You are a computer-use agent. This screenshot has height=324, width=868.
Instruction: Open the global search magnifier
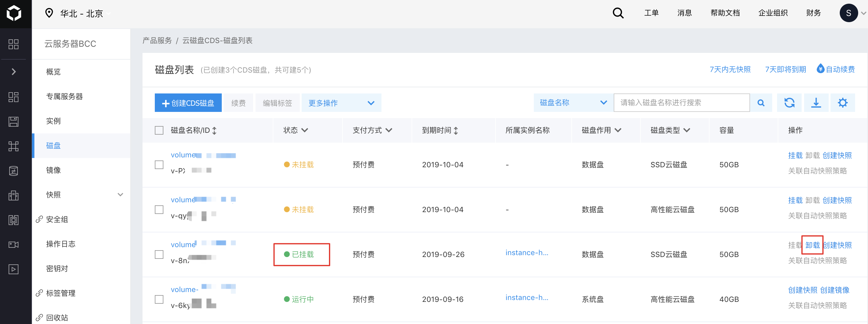(x=618, y=13)
